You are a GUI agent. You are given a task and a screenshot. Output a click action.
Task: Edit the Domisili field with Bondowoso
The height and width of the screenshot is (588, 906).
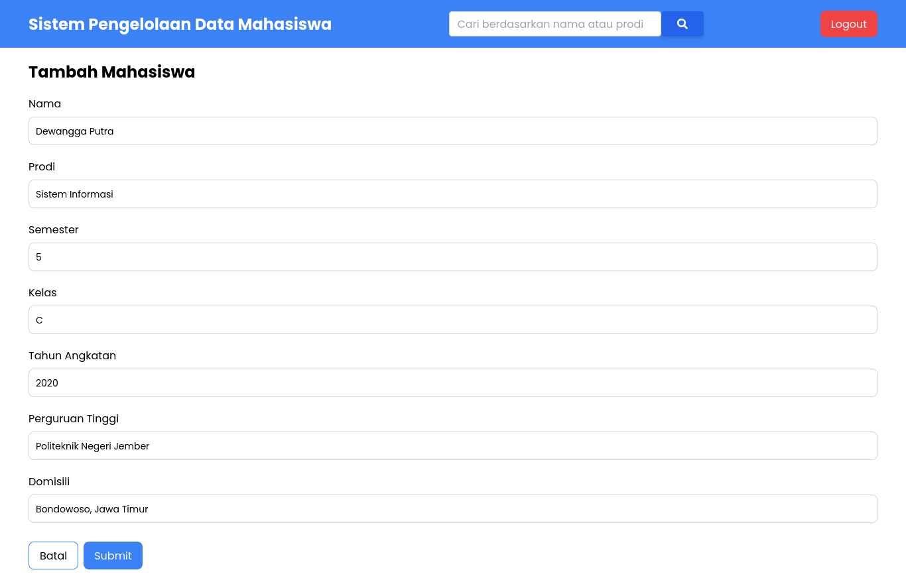coord(453,509)
